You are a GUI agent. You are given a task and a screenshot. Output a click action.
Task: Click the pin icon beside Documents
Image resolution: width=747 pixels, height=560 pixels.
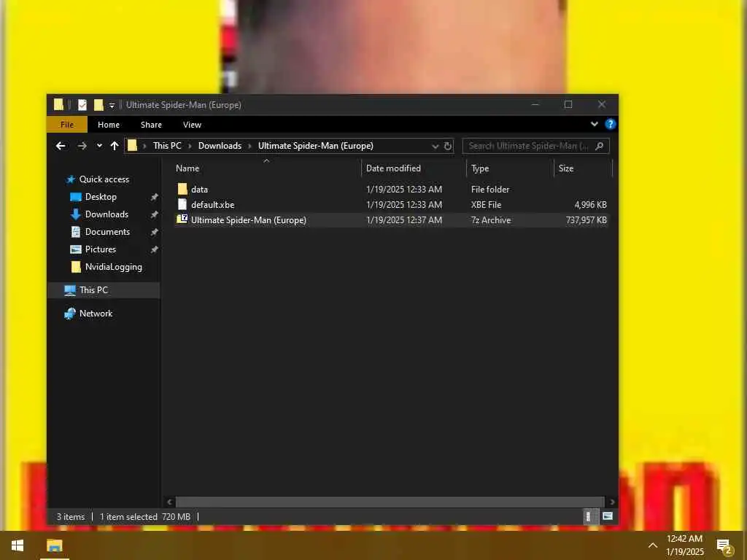(x=154, y=233)
